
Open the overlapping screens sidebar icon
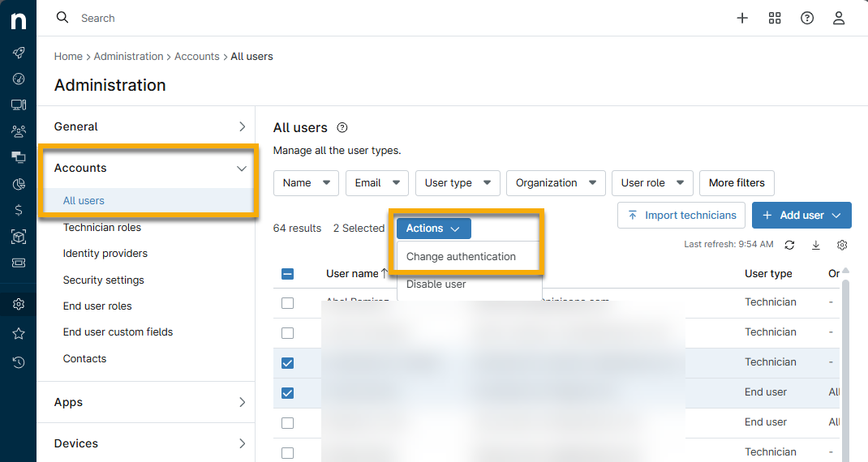point(19,158)
